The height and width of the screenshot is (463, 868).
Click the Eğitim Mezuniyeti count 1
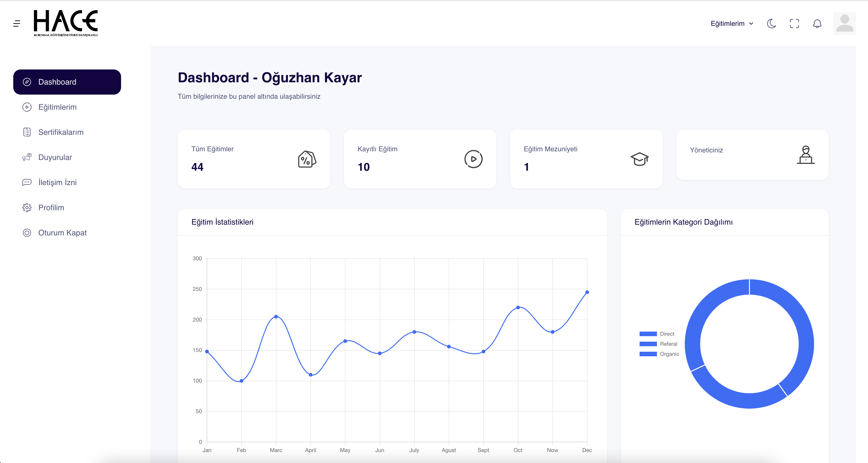[526, 167]
